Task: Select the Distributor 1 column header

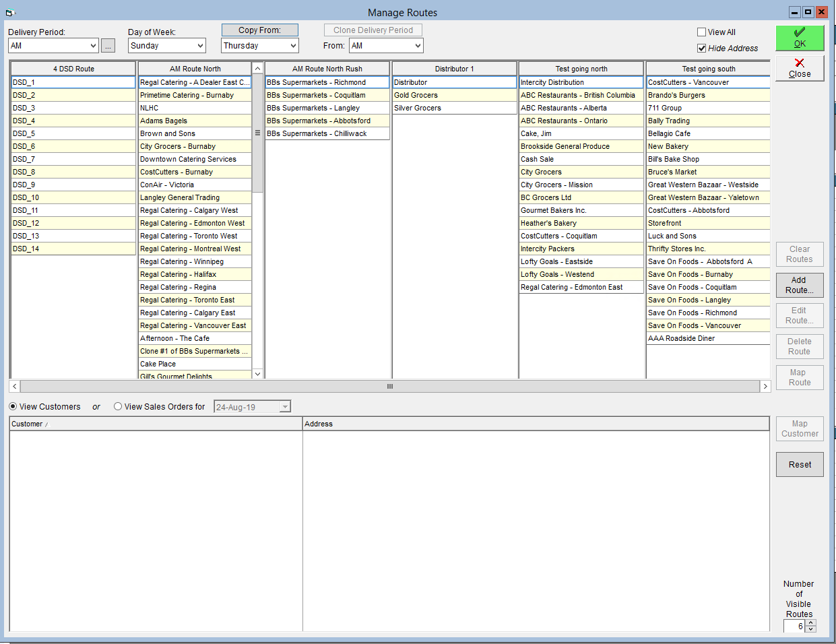Action: 454,69
